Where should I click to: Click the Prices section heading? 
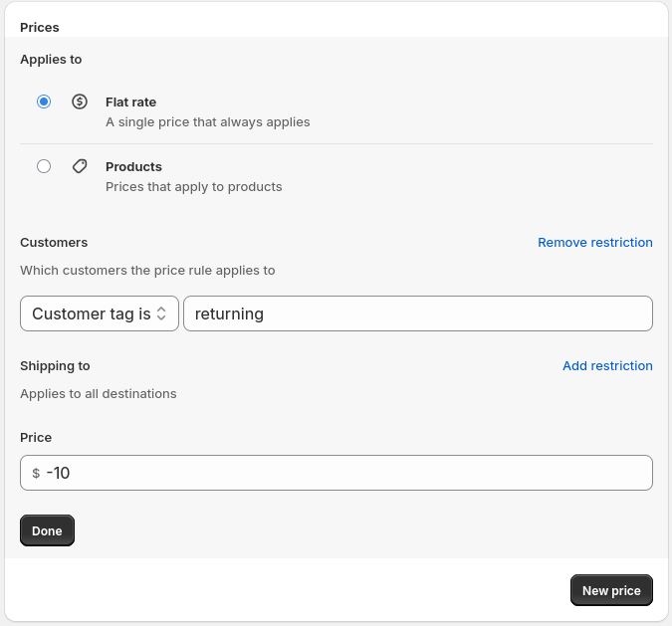click(39, 27)
